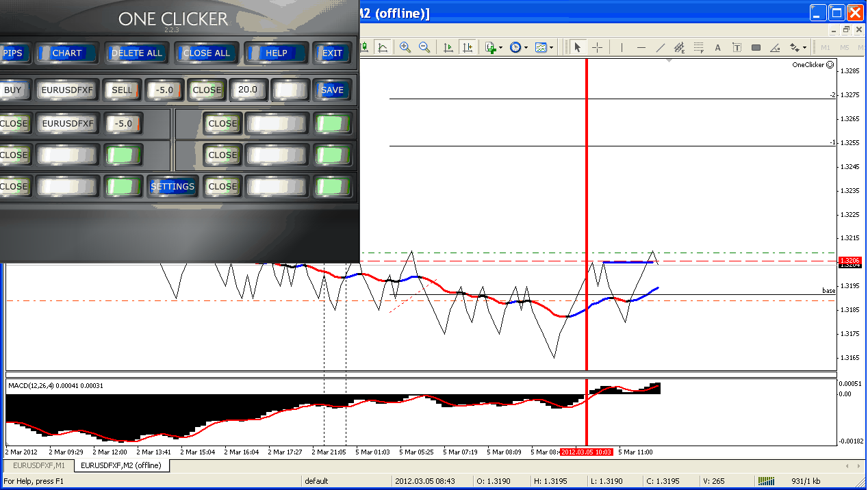This screenshot has width=868, height=490.
Task: Select the Fibonacci retracement tool
Action: [699, 47]
